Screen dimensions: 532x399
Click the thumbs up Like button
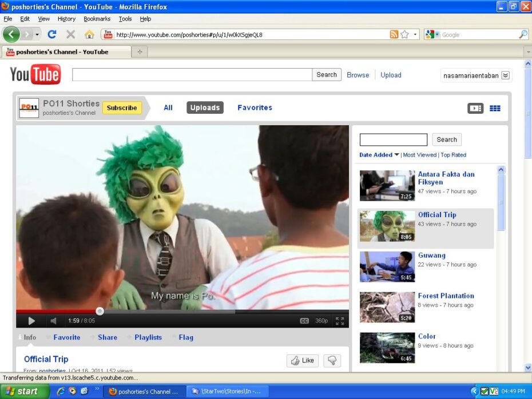303,360
